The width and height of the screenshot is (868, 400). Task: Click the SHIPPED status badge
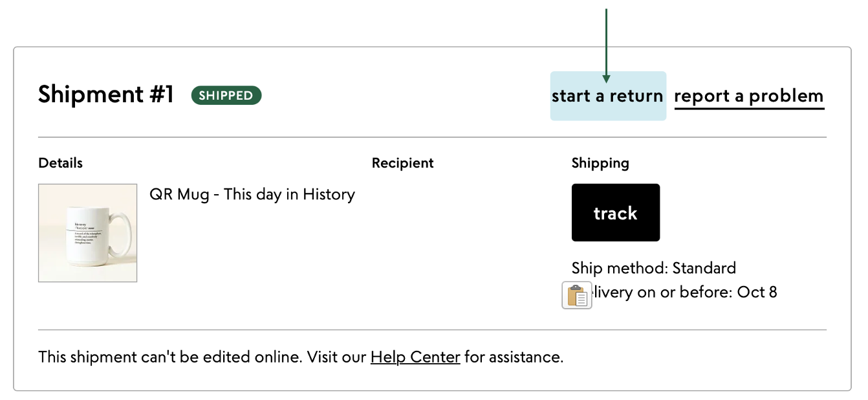point(226,95)
